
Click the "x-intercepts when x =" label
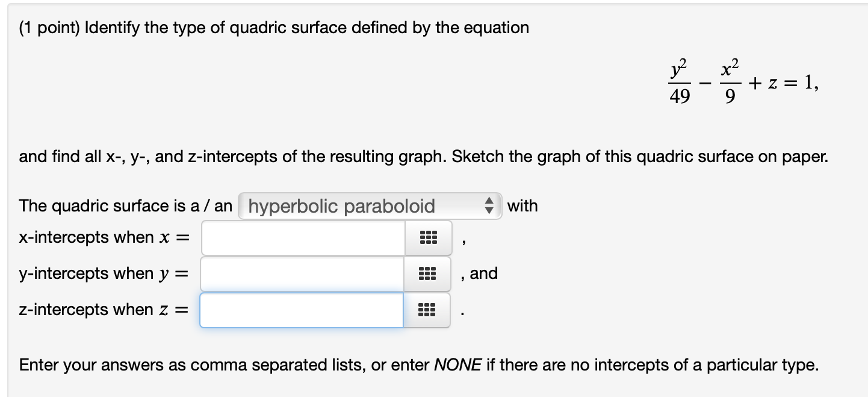[104, 238]
